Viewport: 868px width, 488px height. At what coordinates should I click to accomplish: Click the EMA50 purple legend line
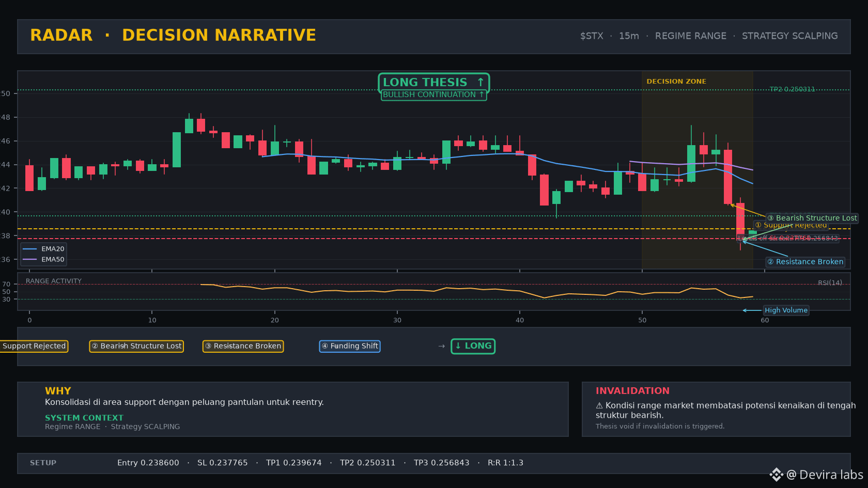click(x=29, y=259)
